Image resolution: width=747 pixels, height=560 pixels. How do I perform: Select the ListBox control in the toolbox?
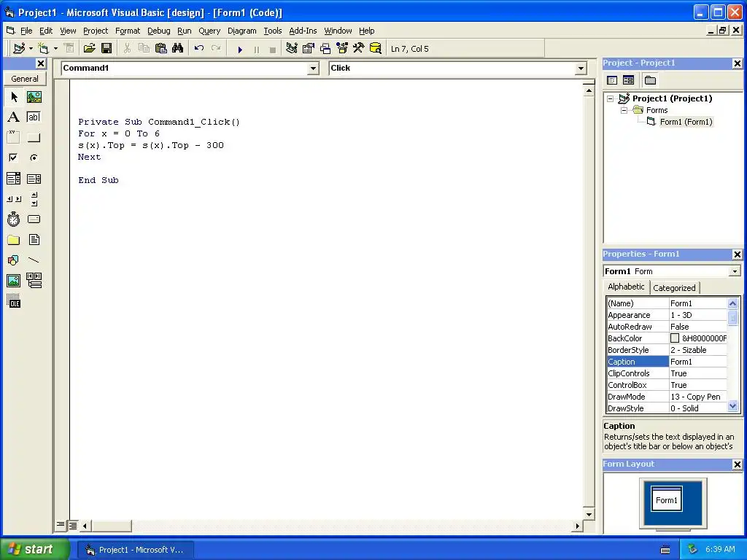[x=34, y=179]
